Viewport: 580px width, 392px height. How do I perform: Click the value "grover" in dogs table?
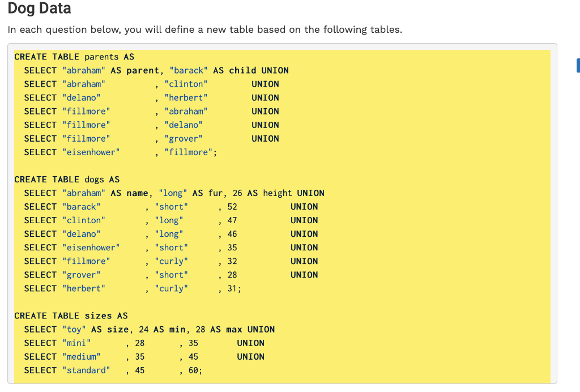pyautogui.click(x=82, y=274)
